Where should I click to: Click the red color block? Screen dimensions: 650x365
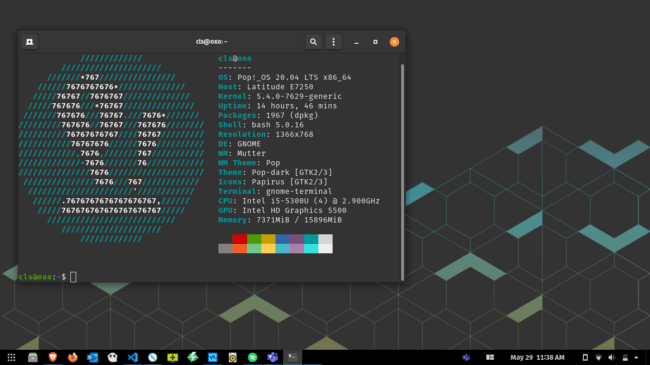click(240, 239)
